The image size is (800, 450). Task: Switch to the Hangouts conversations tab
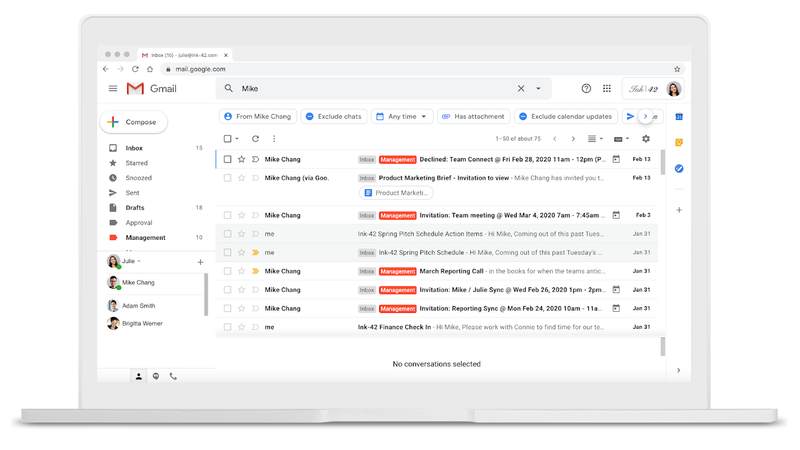coord(156,376)
